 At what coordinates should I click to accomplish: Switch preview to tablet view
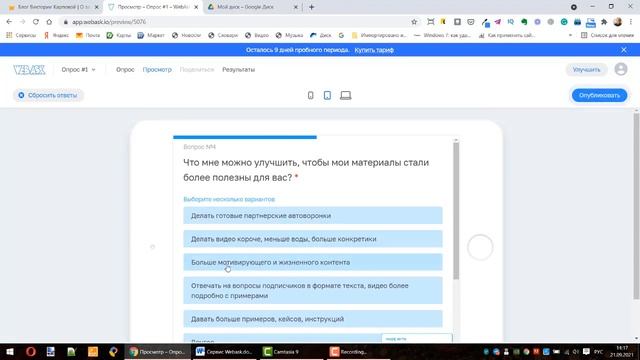pos(327,95)
